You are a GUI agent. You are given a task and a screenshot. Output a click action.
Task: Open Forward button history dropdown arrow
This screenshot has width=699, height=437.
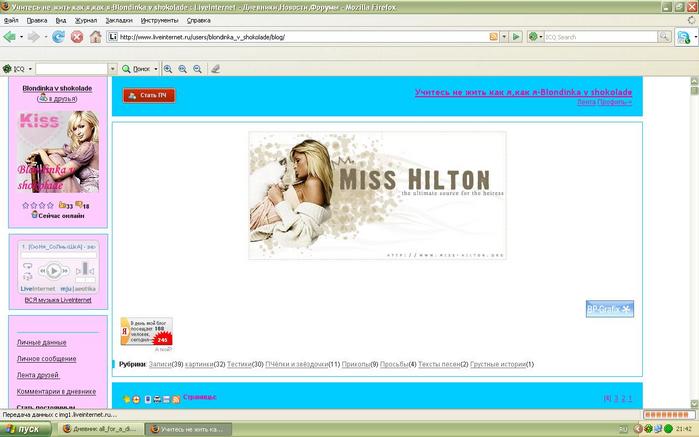tap(45, 37)
